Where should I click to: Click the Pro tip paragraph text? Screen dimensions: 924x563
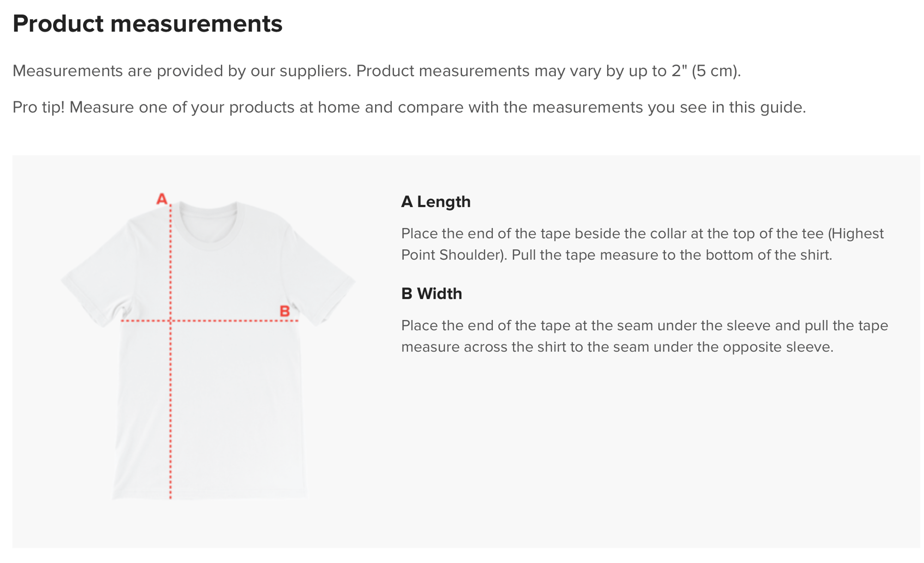point(409,107)
